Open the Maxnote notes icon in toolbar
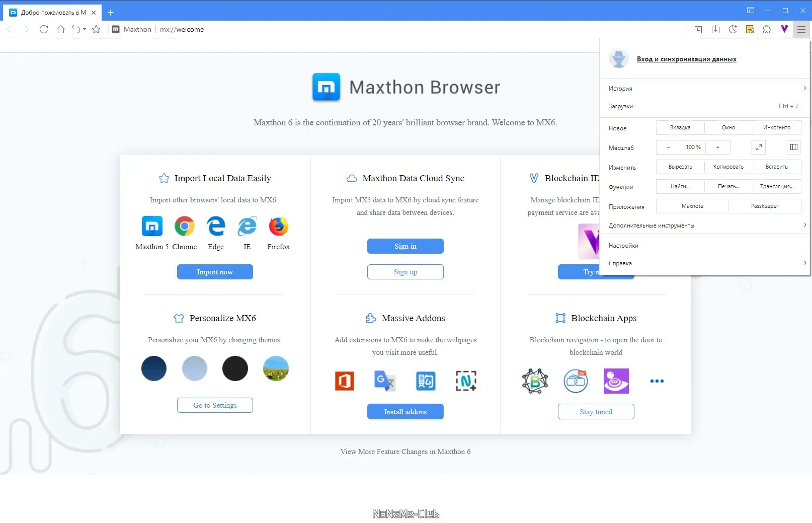 point(750,29)
